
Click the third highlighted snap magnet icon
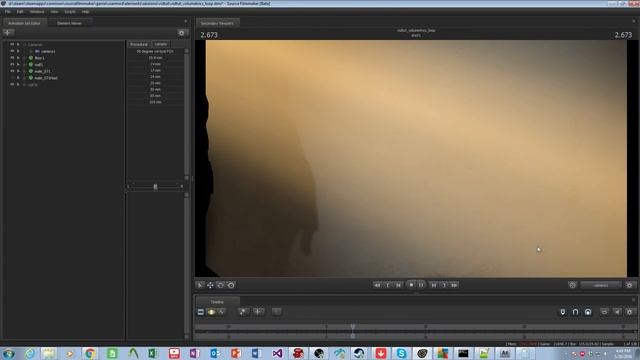(x=588, y=312)
